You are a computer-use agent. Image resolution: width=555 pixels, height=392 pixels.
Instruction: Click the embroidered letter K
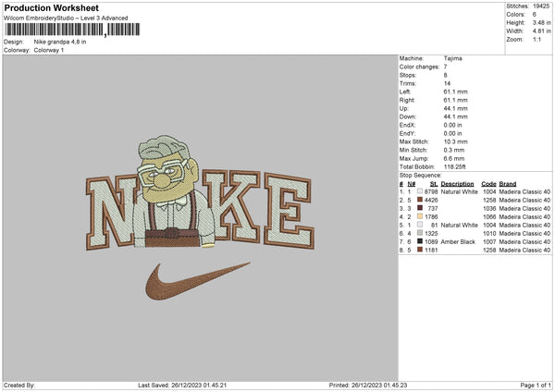pos(231,206)
